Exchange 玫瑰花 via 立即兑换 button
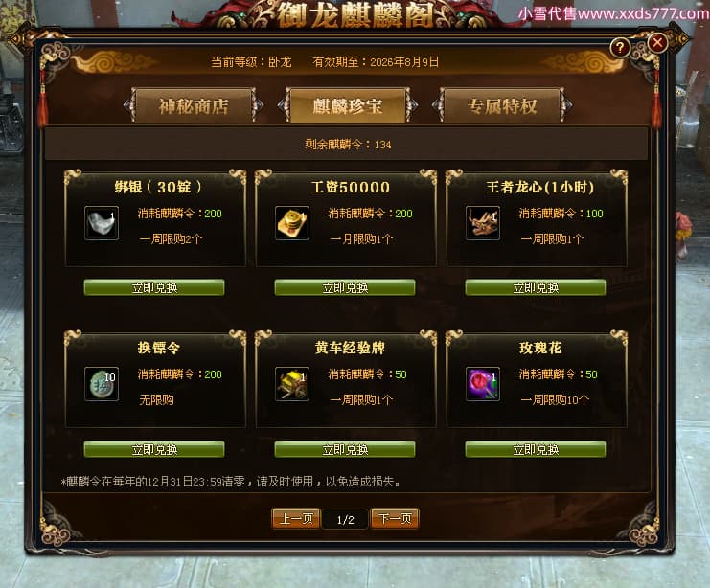 (536, 449)
